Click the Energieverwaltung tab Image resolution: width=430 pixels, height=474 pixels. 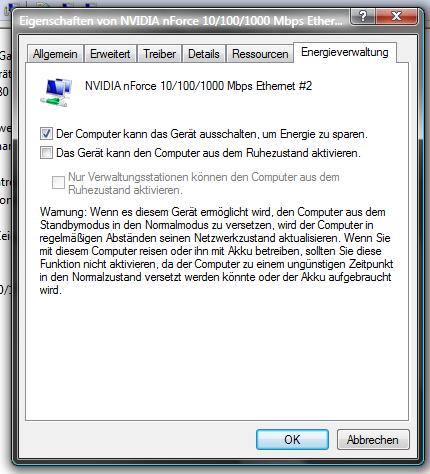[x=345, y=52]
